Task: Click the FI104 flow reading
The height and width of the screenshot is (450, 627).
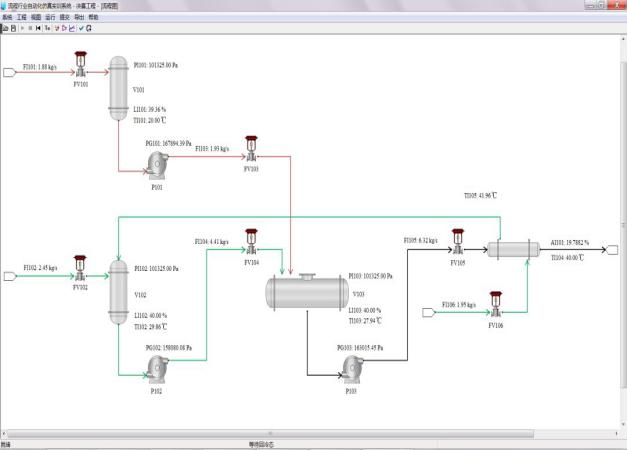Action: point(212,242)
